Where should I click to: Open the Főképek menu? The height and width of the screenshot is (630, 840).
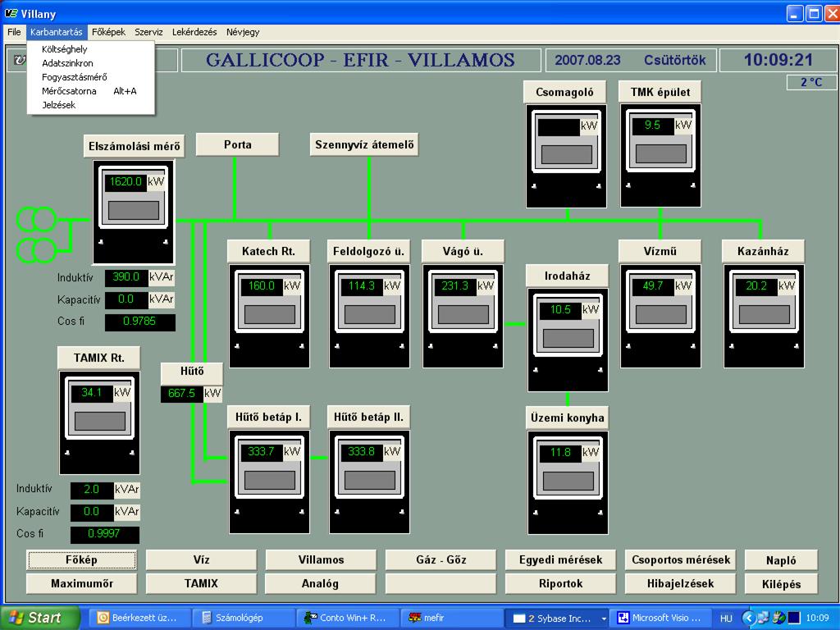point(108,32)
